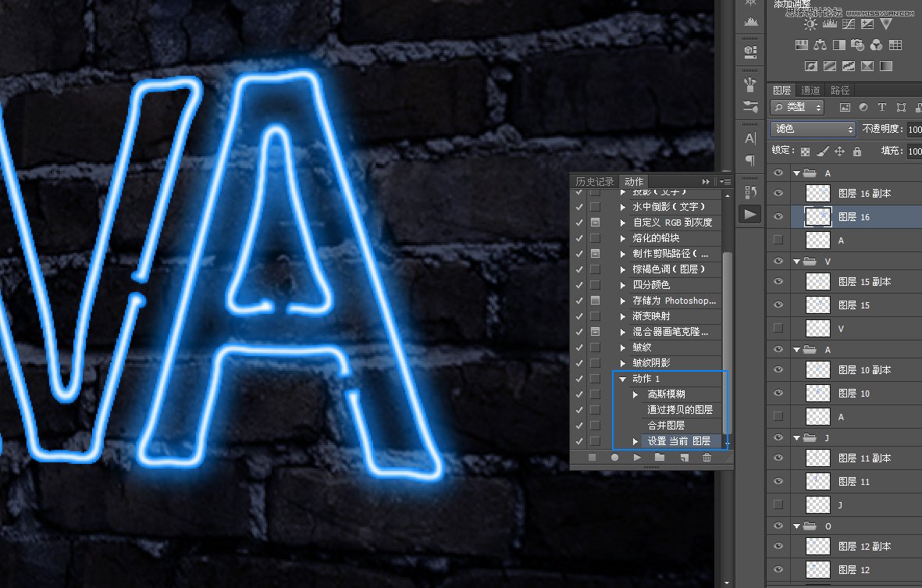This screenshot has height=588, width=922.
Task: Hide the 图层 16 副本 layer
Action: coord(778,194)
